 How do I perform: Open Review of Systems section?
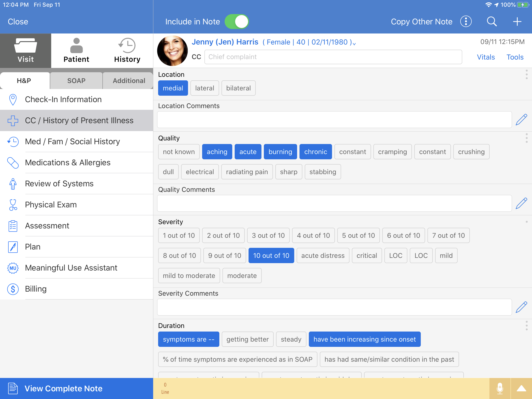click(77, 184)
